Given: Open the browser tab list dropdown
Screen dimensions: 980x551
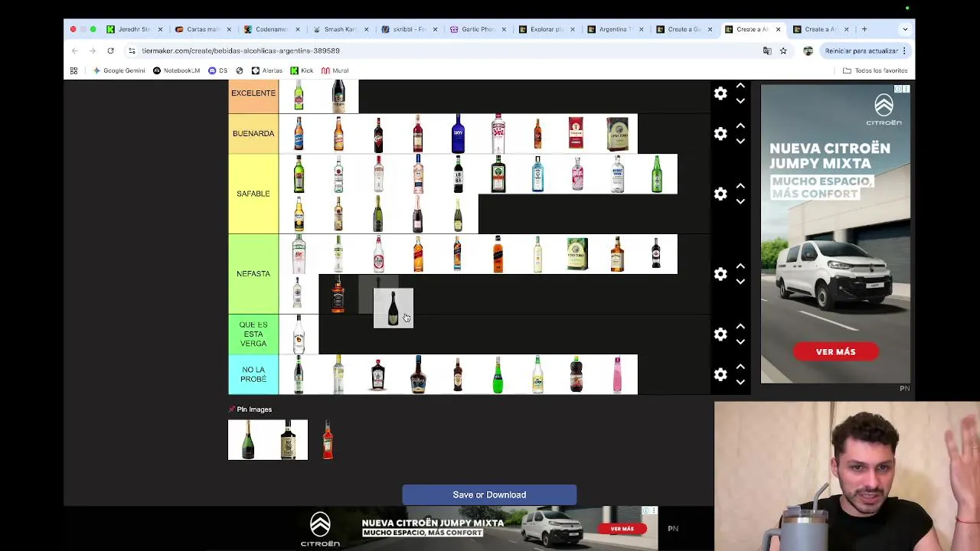Looking at the screenshot, I should click(905, 29).
